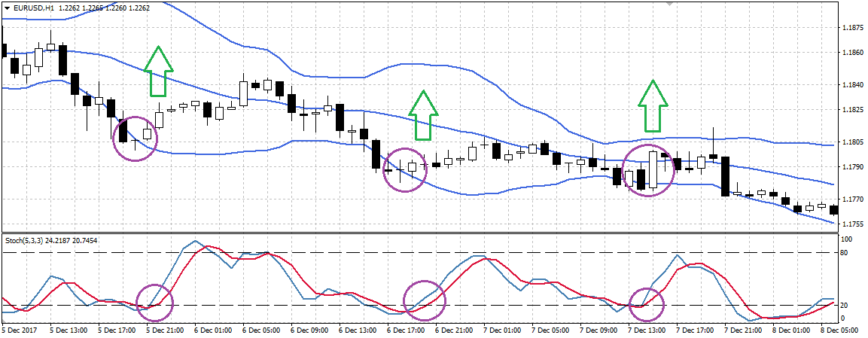The image size is (868, 338).
Task: Click the first purple circle on price chart
Action: click(135, 139)
